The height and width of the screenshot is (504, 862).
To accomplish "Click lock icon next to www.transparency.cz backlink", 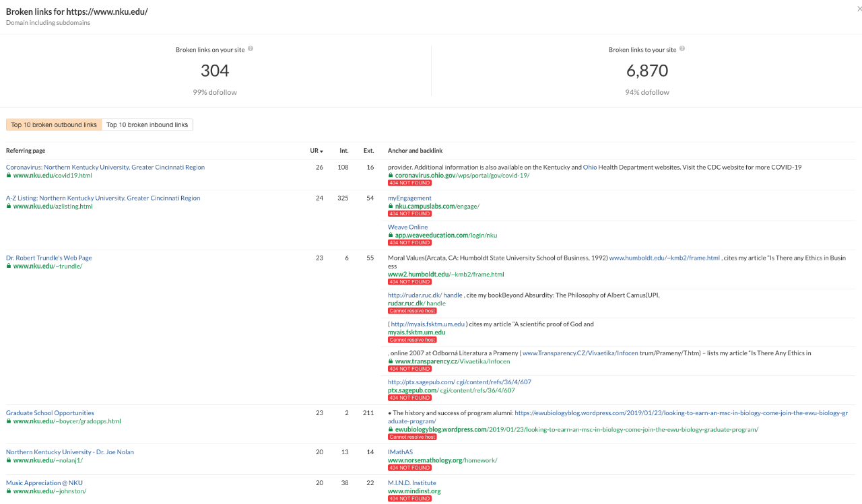I will [x=391, y=361].
